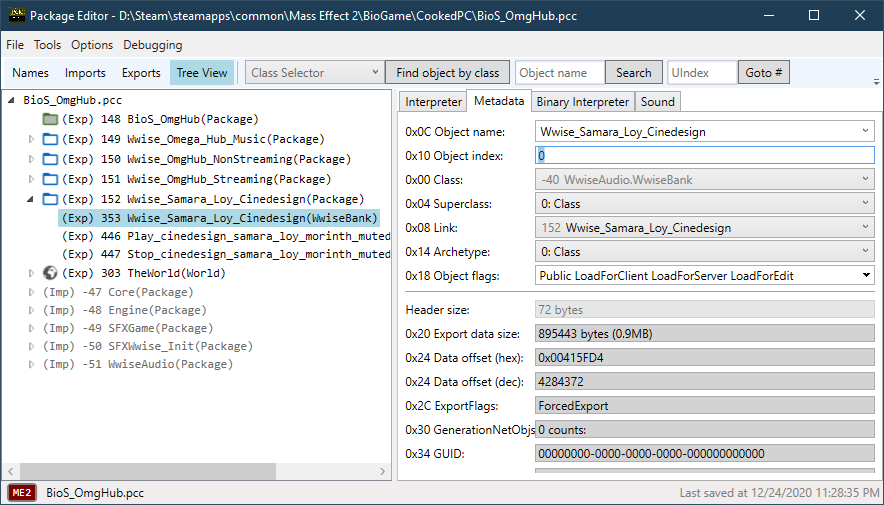Select the Tree View mode
884x505 pixels.
[x=202, y=73]
